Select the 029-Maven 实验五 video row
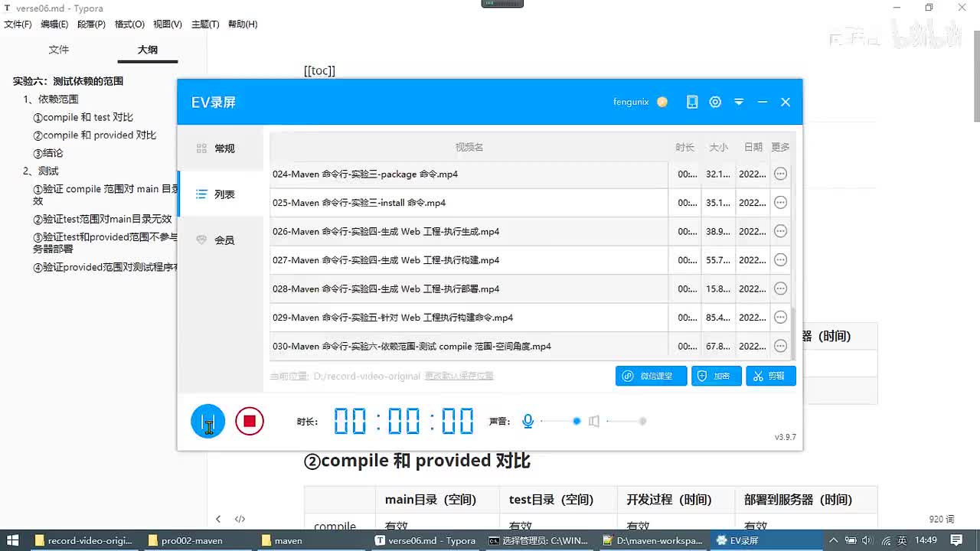The height and width of the screenshot is (551, 980). click(x=530, y=318)
